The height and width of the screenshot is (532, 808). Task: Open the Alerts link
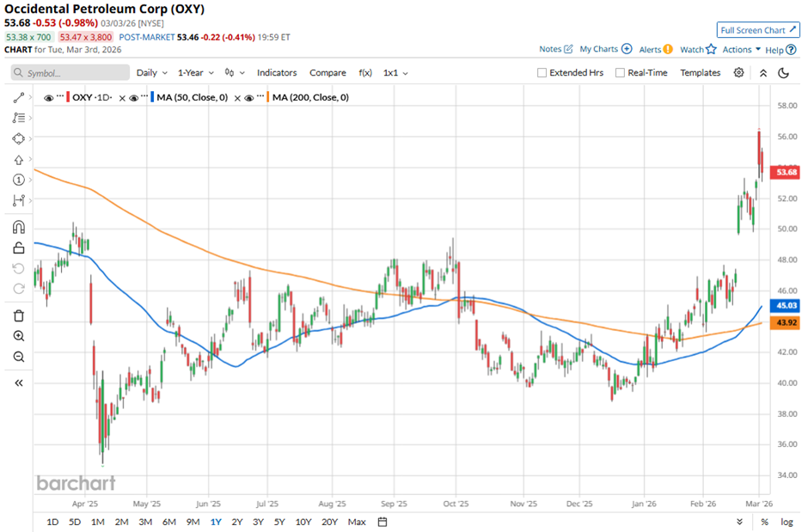click(x=655, y=50)
